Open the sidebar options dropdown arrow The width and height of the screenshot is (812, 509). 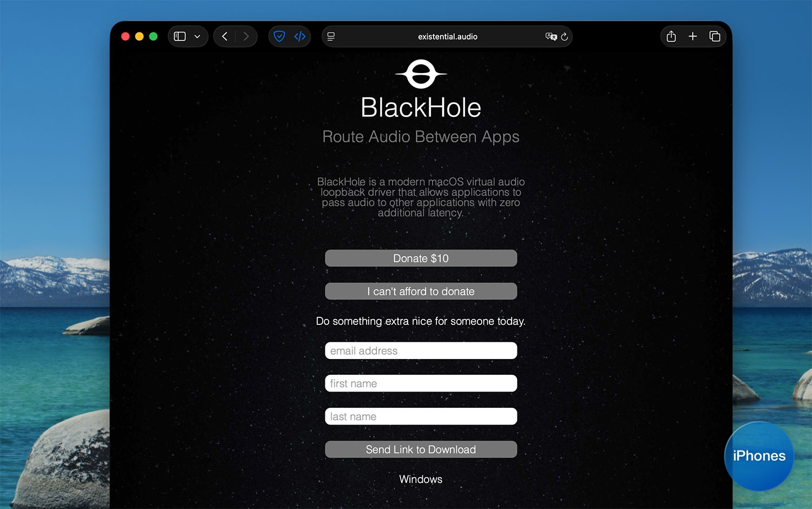coord(197,36)
